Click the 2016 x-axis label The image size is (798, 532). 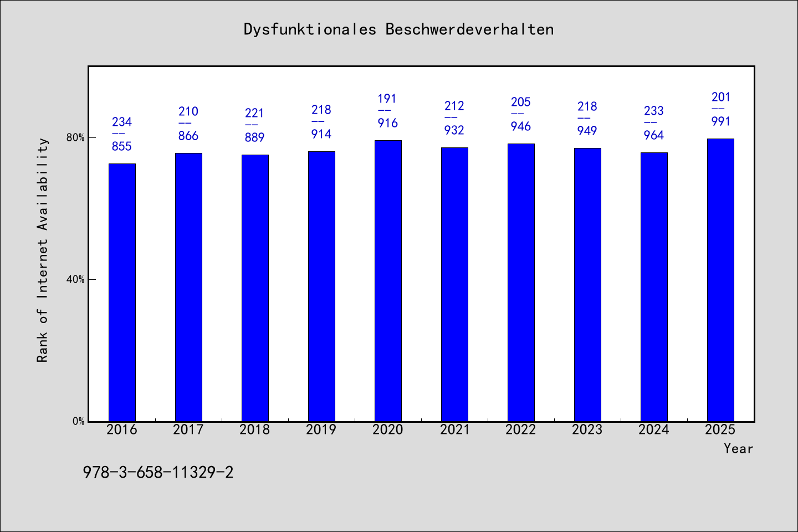[x=122, y=429]
